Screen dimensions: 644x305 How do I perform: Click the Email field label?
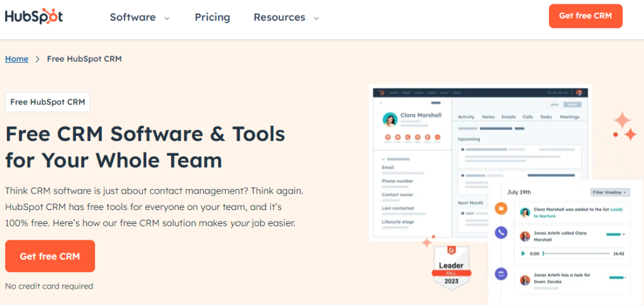coord(387,167)
